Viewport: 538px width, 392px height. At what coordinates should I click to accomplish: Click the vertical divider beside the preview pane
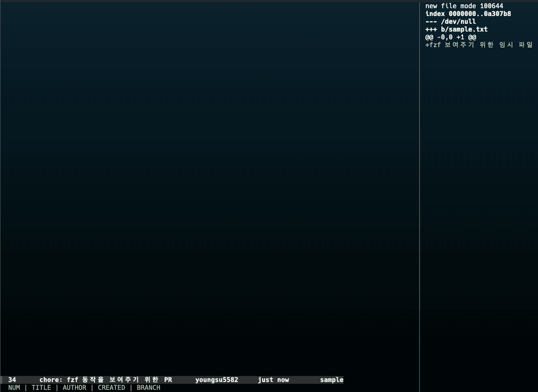(x=419, y=195)
